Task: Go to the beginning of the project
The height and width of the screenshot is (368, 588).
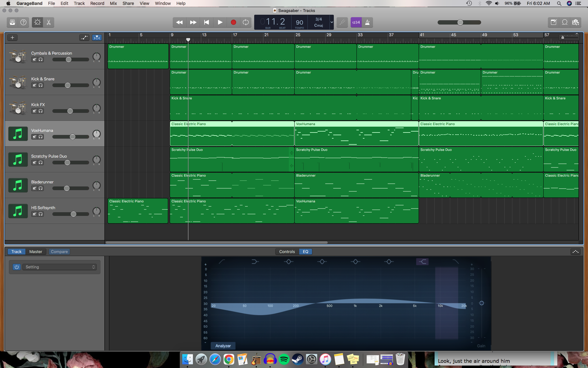Action: coord(207,22)
